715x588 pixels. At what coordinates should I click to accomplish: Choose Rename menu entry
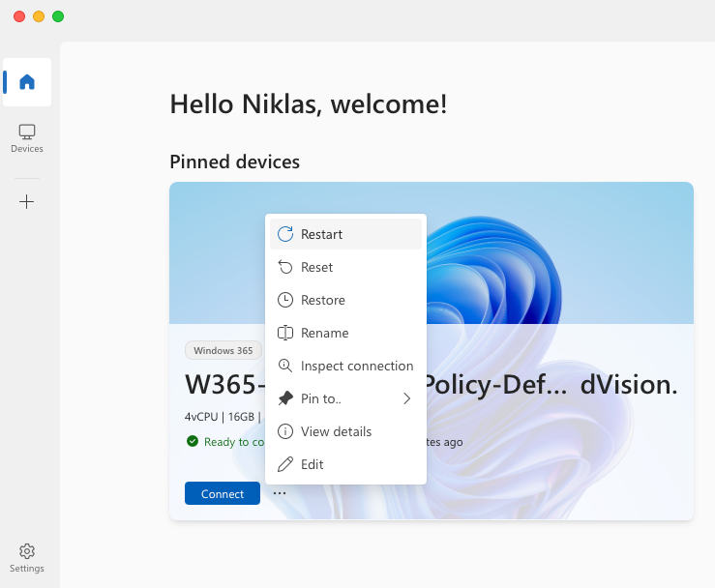coord(345,333)
